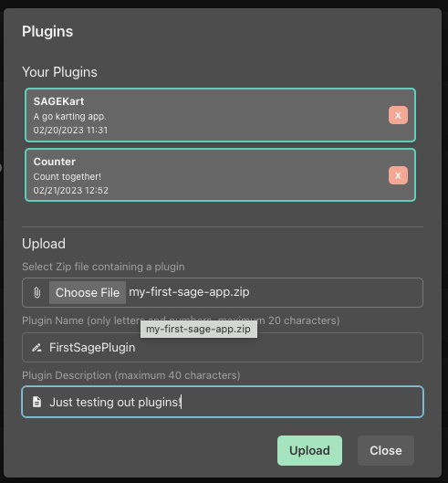
Task: Click the Upload section heading
Action: point(44,244)
